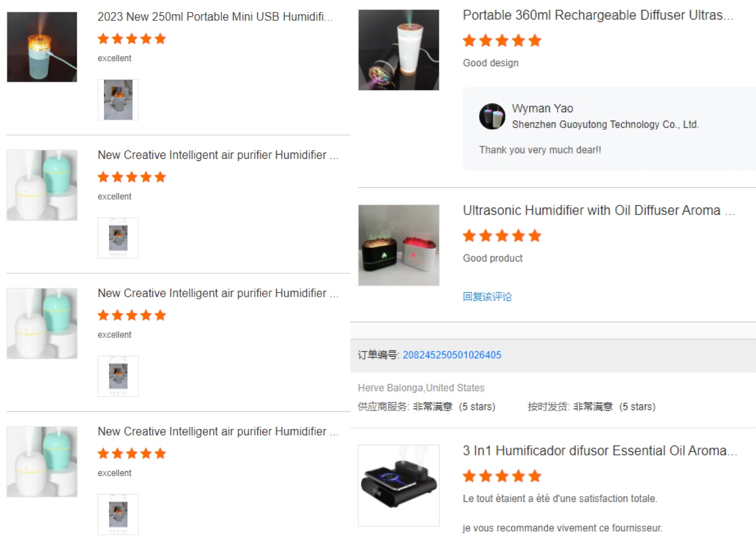Click the 3 In1 Humificador difusor product image
756x543 pixels.
pos(399,485)
